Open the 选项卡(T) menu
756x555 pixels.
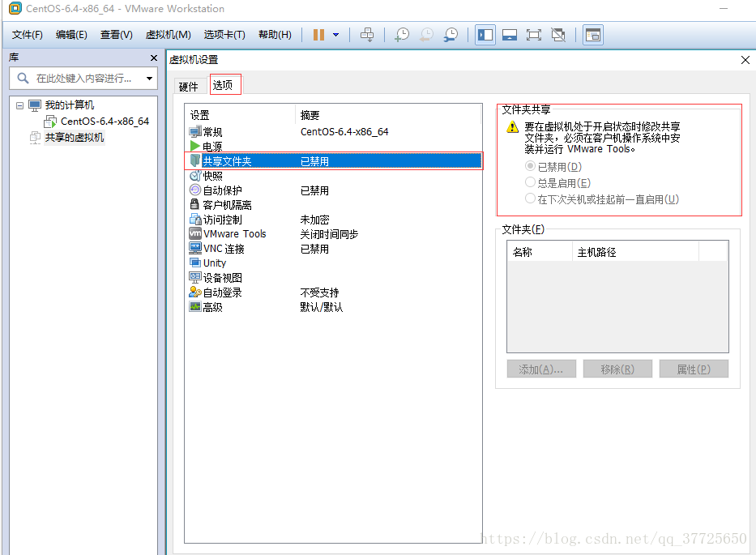(224, 35)
